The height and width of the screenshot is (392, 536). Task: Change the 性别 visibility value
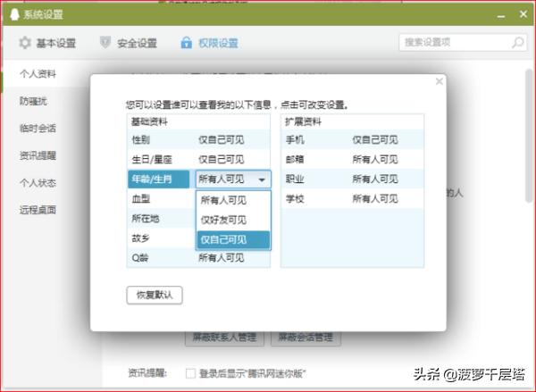[222, 140]
